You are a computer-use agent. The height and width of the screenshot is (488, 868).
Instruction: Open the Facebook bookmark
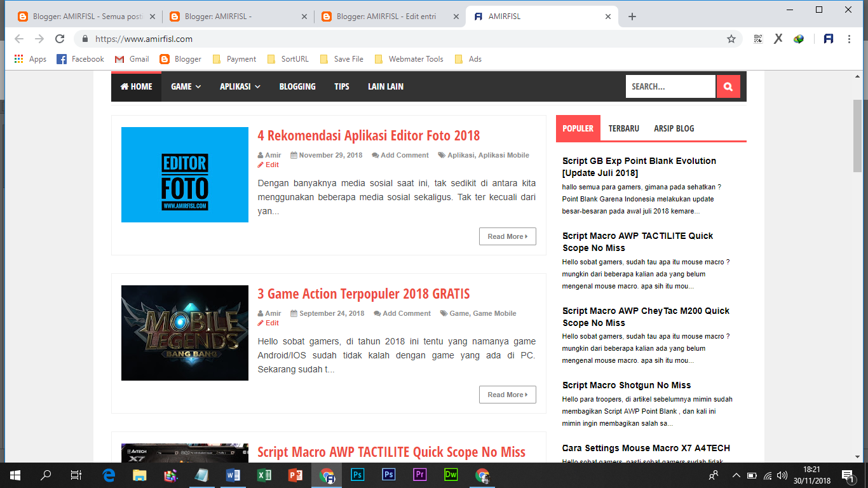[x=80, y=59]
